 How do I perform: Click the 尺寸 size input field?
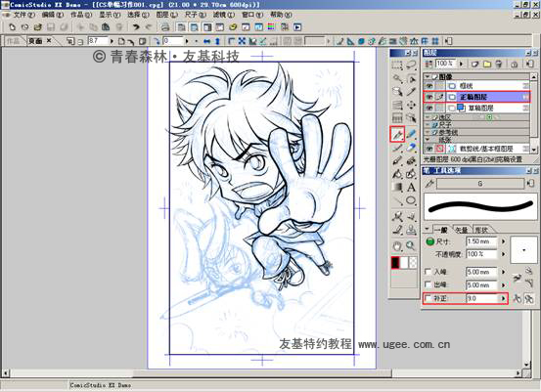click(x=481, y=241)
